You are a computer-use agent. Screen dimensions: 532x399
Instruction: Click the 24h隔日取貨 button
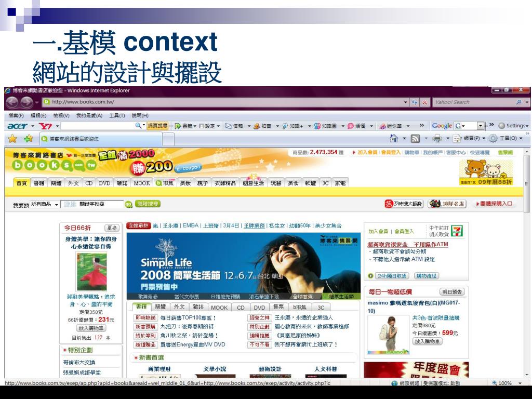392,276
